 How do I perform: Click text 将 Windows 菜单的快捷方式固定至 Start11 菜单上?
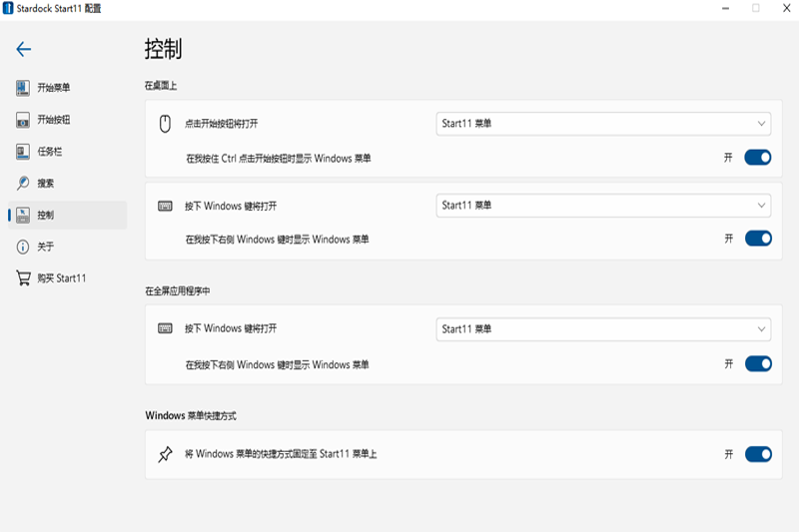coord(281,454)
